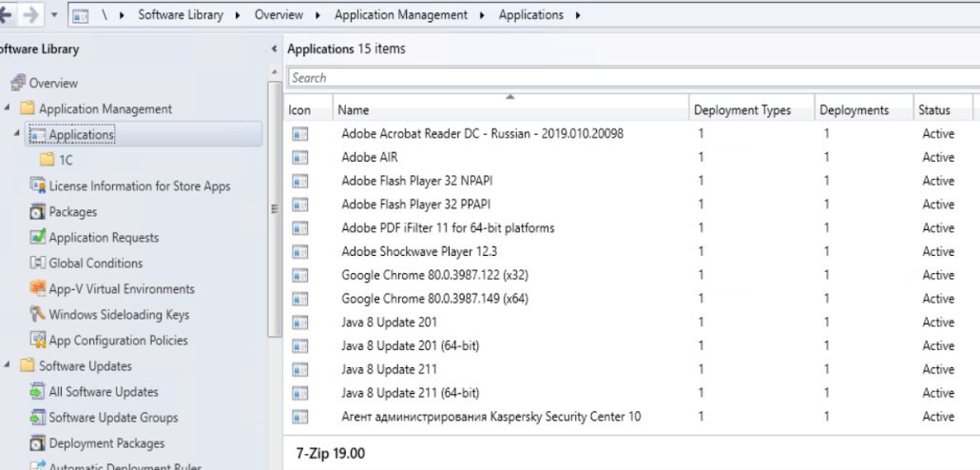This screenshot has height=470, width=980.
Task: Sort by the Status column header
Action: [x=943, y=110]
